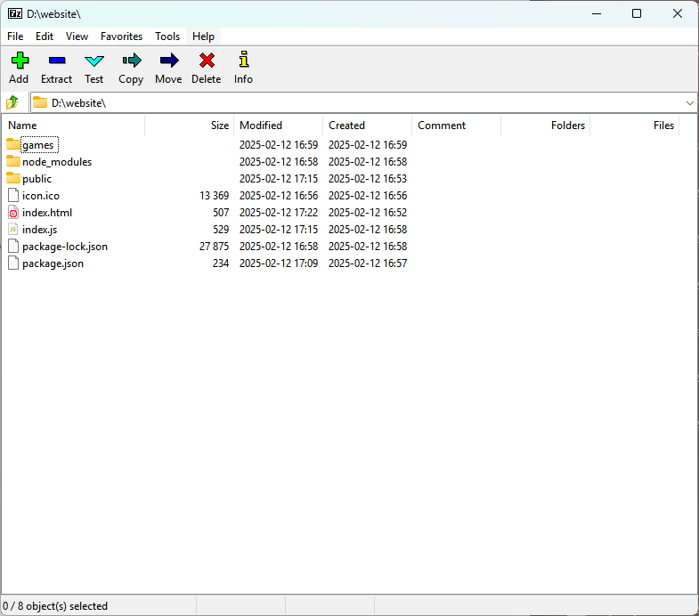This screenshot has width=699, height=616.
Task: Select the public folder name
Action: click(x=37, y=179)
